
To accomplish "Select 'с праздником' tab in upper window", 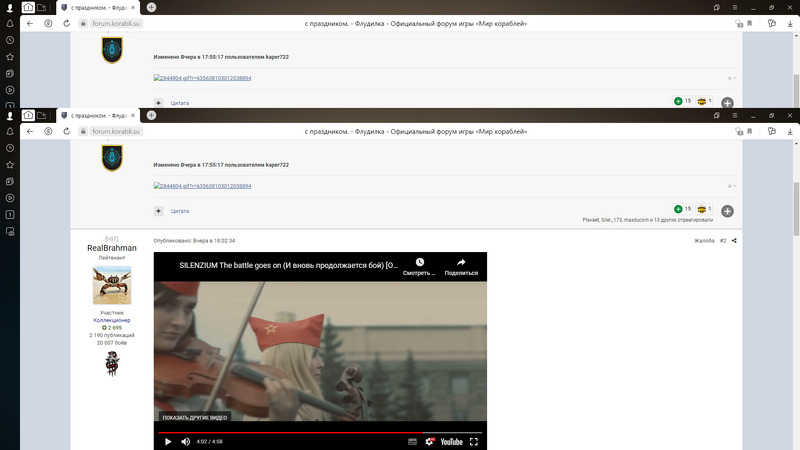I will pyautogui.click(x=97, y=7).
